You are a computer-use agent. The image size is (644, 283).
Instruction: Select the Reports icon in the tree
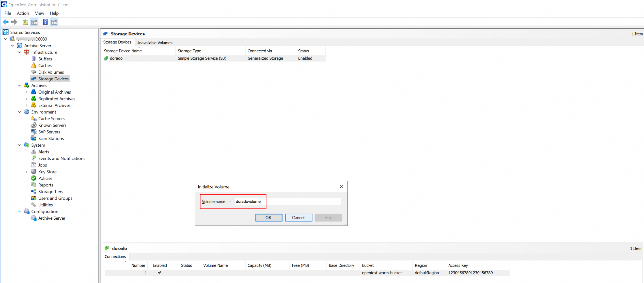pos(33,185)
